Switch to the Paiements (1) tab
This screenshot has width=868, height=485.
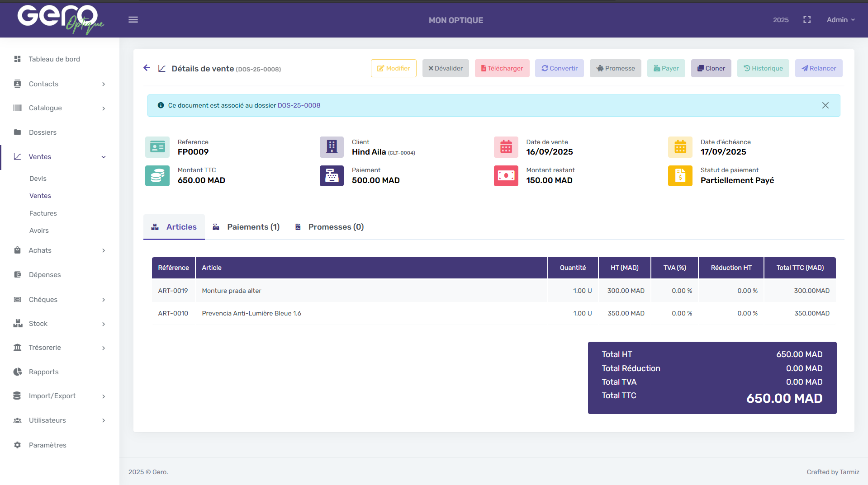[x=247, y=227]
